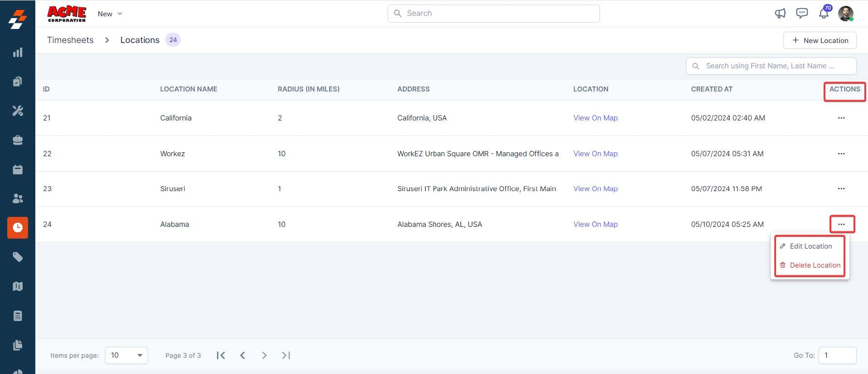This screenshot has height=374, width=868.
Task: Focus the First Name, Last Name search box
Action: (x=771, y=66)
